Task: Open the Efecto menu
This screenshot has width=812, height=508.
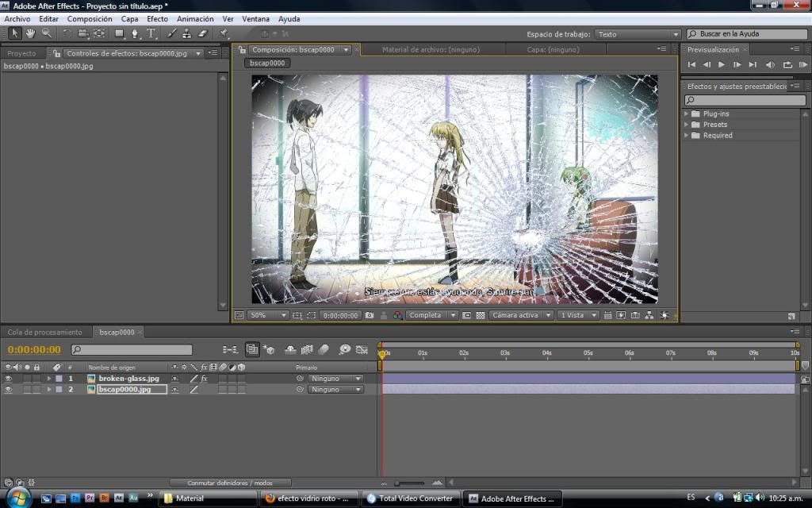Action: click(x=158, y=19)
